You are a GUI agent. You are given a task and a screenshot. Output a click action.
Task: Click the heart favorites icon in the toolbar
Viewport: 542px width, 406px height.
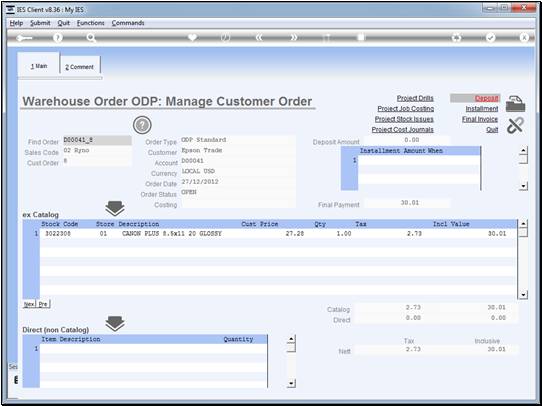pos(192,37)
